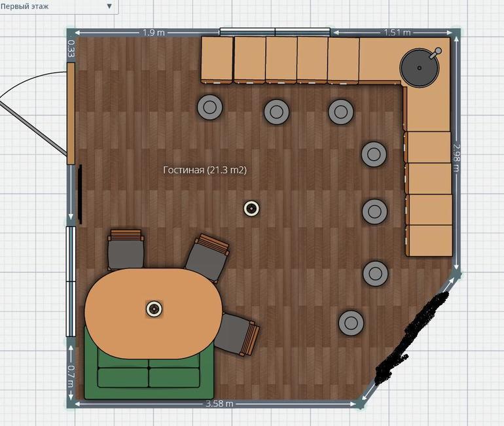Viewport: 504px width, 426px height.
Task: Click the 1.51 m top wall dimension
Action: click(x=397, y=32)
